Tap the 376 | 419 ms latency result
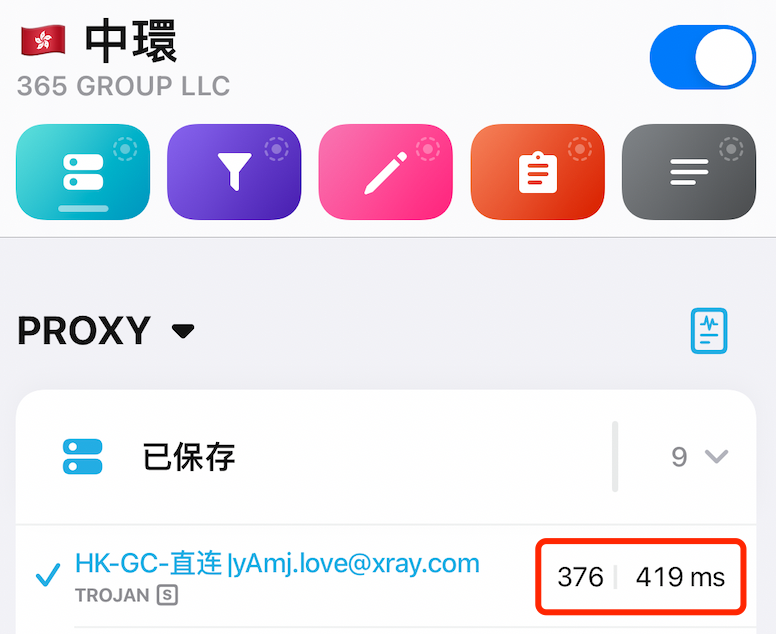The width and height of the screenshot is (776, 634). click(x=641, y=577)
